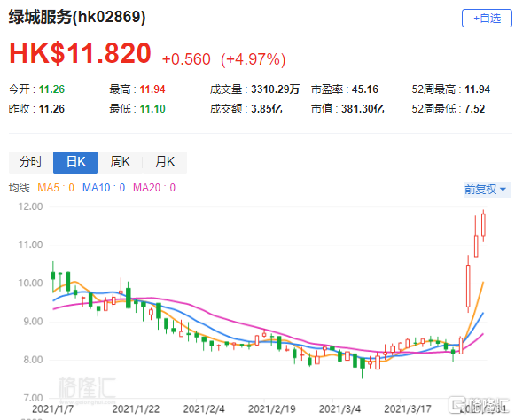The height and width of the screenshot is (420, 515).
Task: Click the MA5 : 0 indicator label
Action: (x=56, y=188)
